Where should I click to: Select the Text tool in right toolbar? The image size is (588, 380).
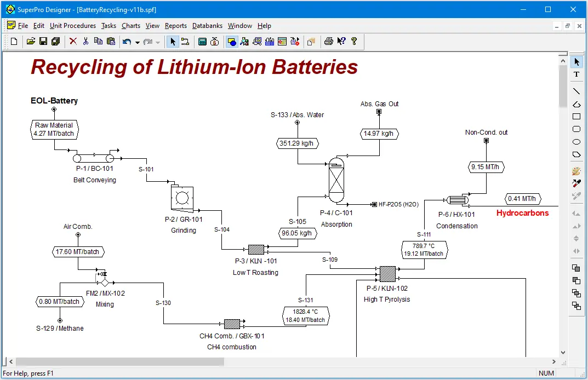click(576, 74)
